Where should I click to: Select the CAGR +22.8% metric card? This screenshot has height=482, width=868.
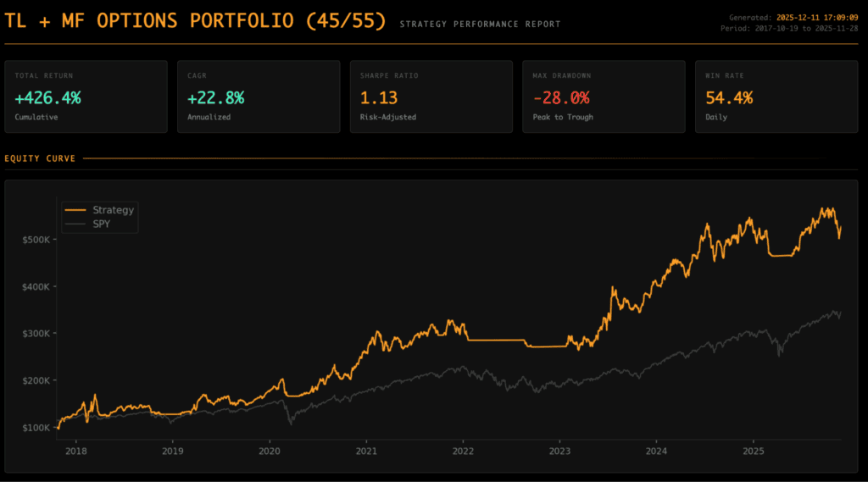[259, 97]
